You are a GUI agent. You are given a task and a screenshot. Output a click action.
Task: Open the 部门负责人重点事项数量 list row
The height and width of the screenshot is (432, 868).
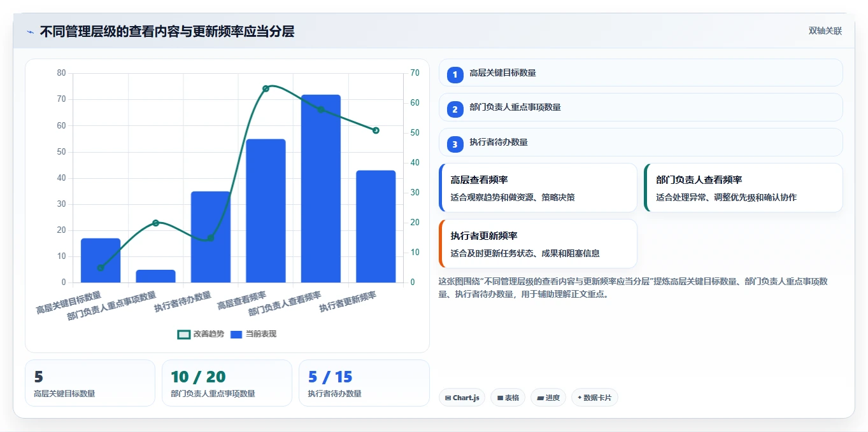[x=641, y=107]
